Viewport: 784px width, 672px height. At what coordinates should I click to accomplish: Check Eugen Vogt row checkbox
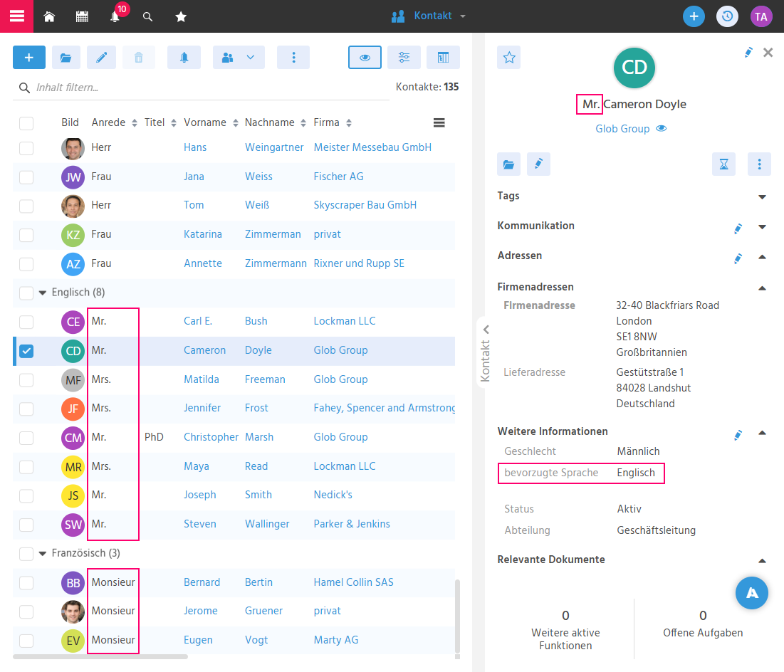pyautogui.click(x=26, y=641)
